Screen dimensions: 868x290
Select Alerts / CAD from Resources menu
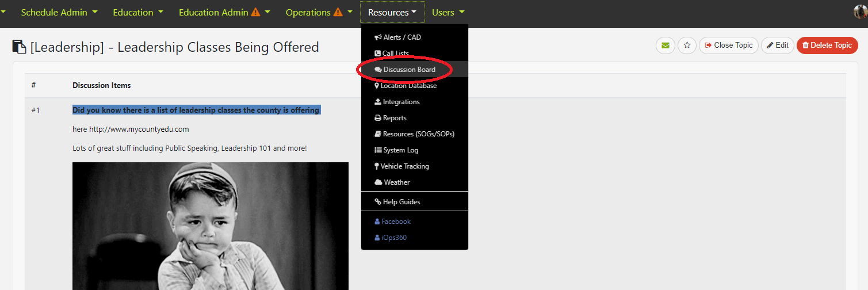coord(415,37)
